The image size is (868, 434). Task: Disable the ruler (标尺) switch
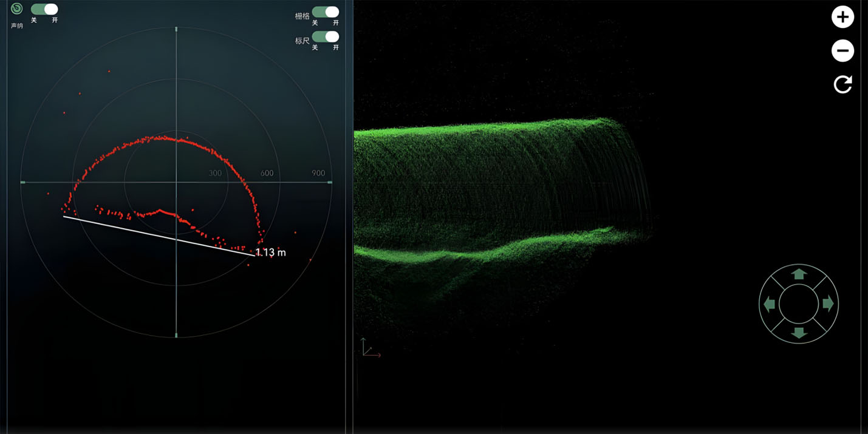(326, 37)
